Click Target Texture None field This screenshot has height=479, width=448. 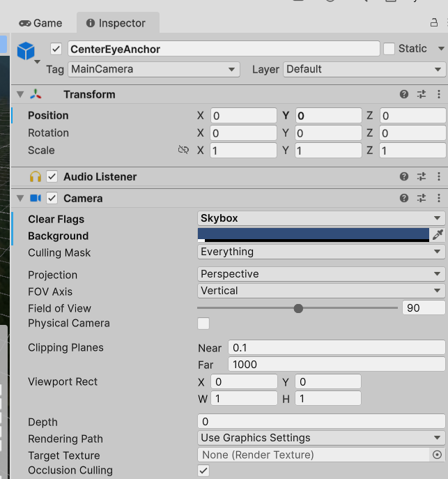pyautogui.click(x=314, y=455)
